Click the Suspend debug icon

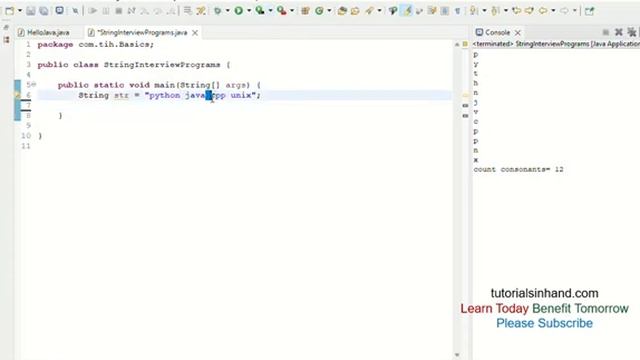coord(106,11)
